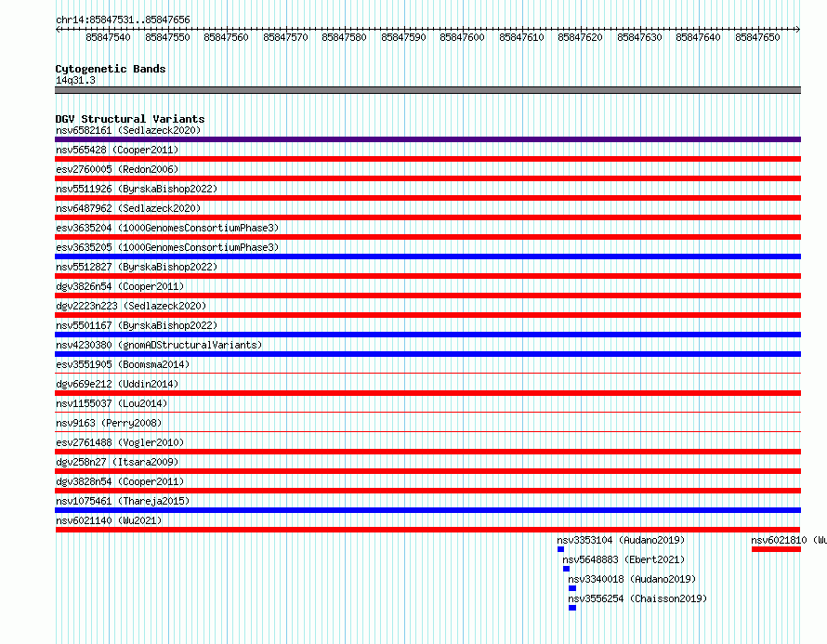Click ruler position 85847600
The image size is (827, 644).
(x=462, y=37)
